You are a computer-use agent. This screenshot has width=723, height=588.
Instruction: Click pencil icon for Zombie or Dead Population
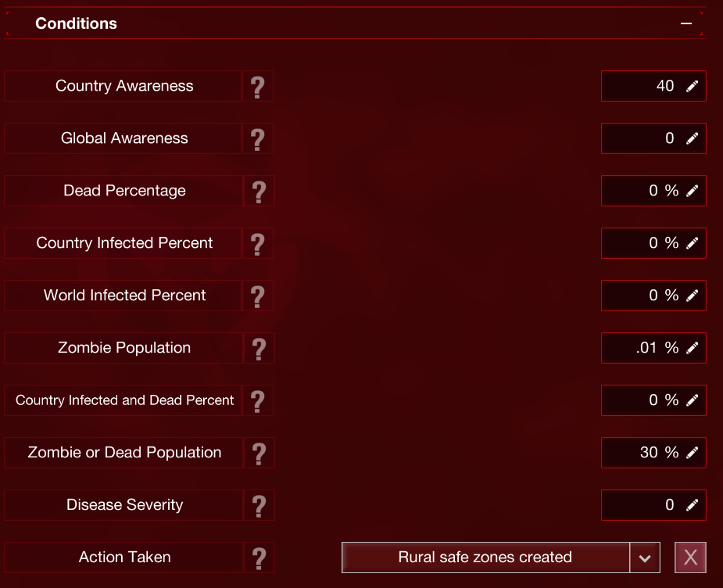tap(692, 453)
